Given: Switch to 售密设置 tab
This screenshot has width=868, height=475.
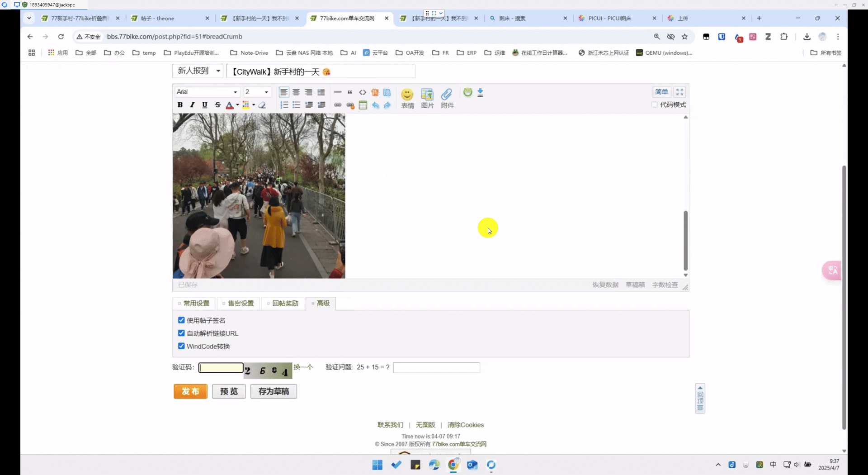Looking at the screenshot, I should [238, 303].
